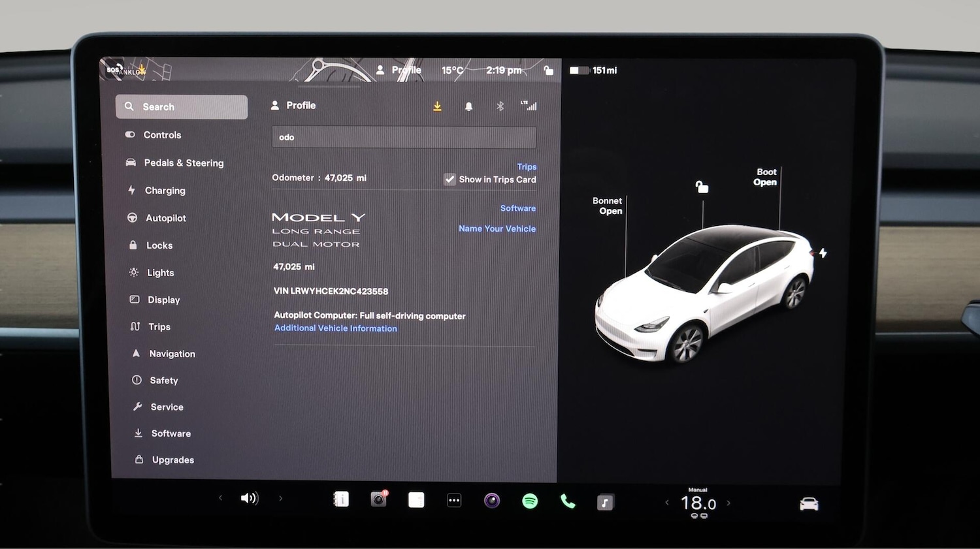Tap the Bluetooth status icon

coord(500,105)
